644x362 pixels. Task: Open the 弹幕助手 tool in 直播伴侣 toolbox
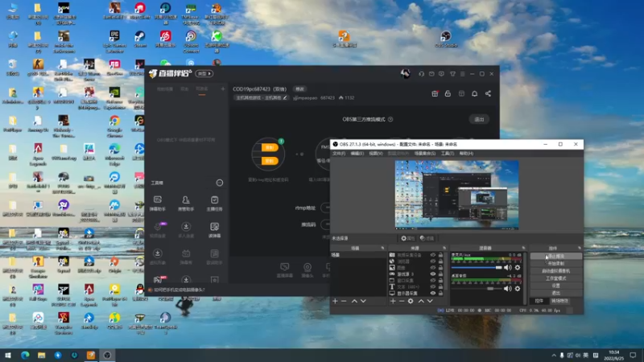(x=157, y=204)
